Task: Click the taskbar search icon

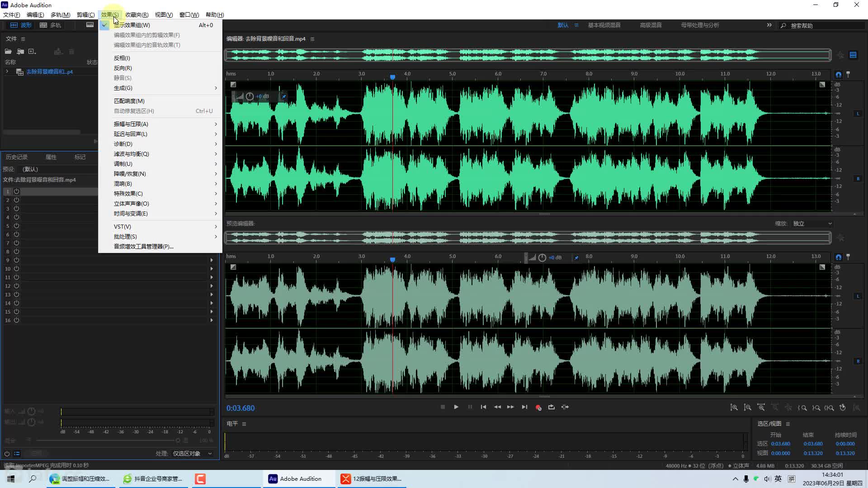Action: click(x=33, y=479)
